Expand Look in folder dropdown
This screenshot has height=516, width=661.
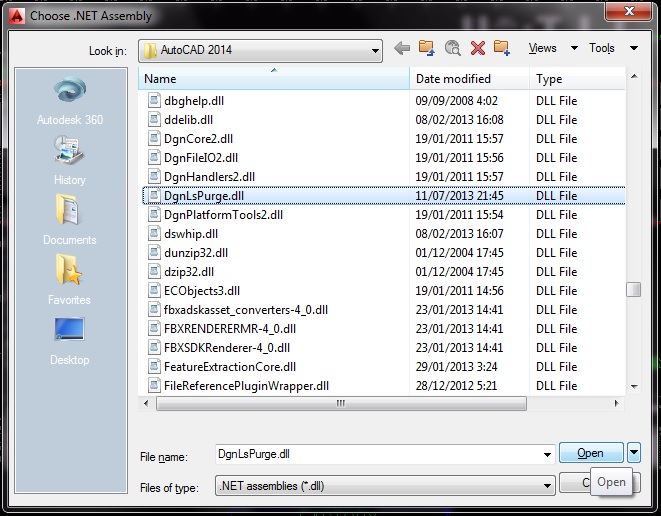(x=375, y=51)
